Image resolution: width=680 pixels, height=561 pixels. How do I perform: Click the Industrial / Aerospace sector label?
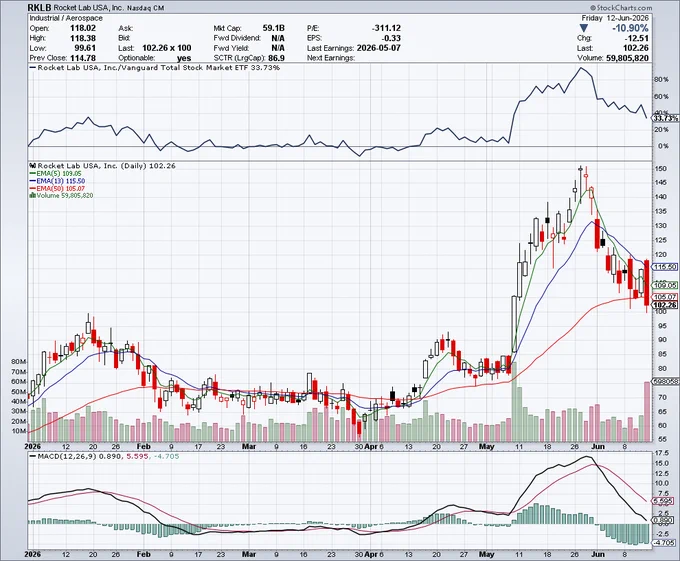tap(66, 18)
